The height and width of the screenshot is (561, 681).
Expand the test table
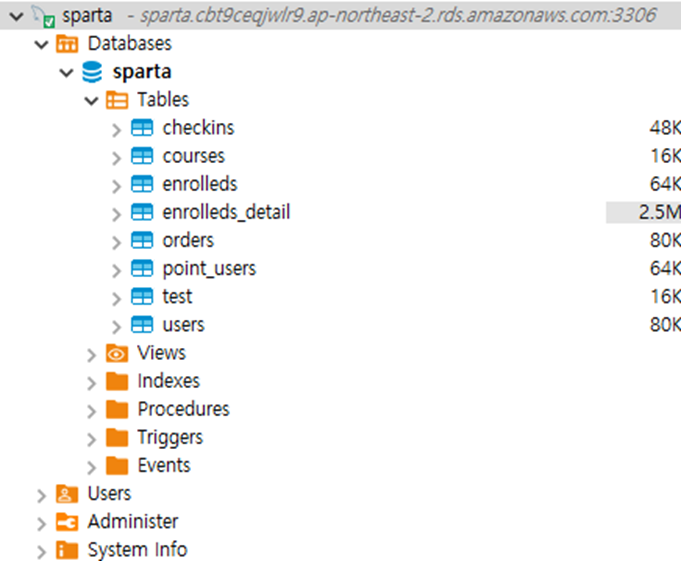[116, 299]
